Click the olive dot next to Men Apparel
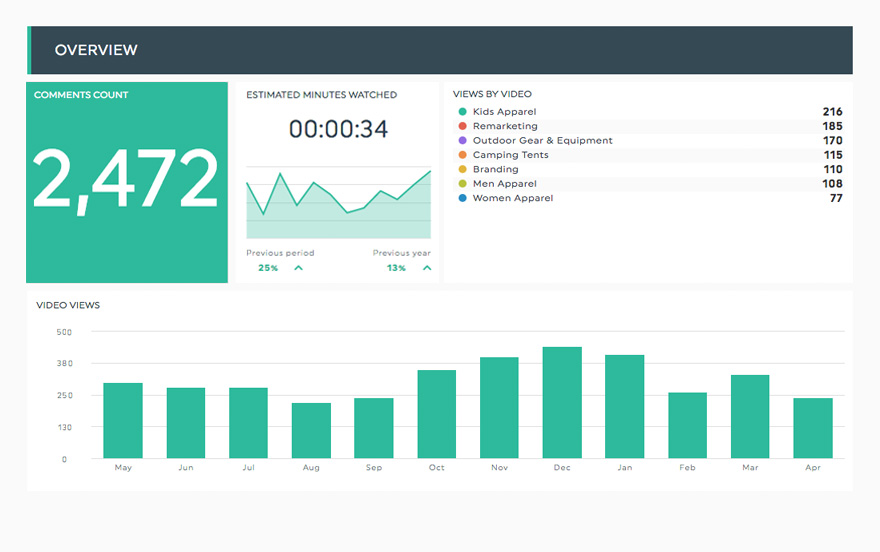This screenshot has height=552, width=880. coord(462,184)
